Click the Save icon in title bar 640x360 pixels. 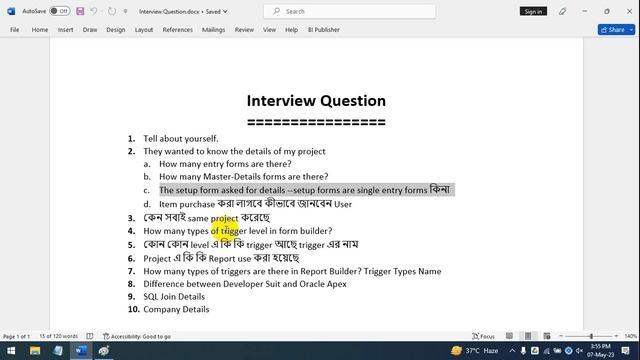(80, 11)
